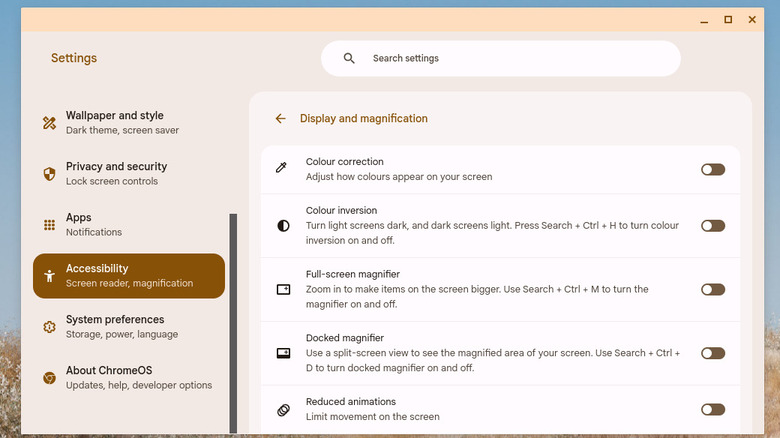The width and height of the screenshot is (780, 438).
Task: Click the Colour correction eyedropper icon
Action: pyautogui.click(x=282, y=169)
